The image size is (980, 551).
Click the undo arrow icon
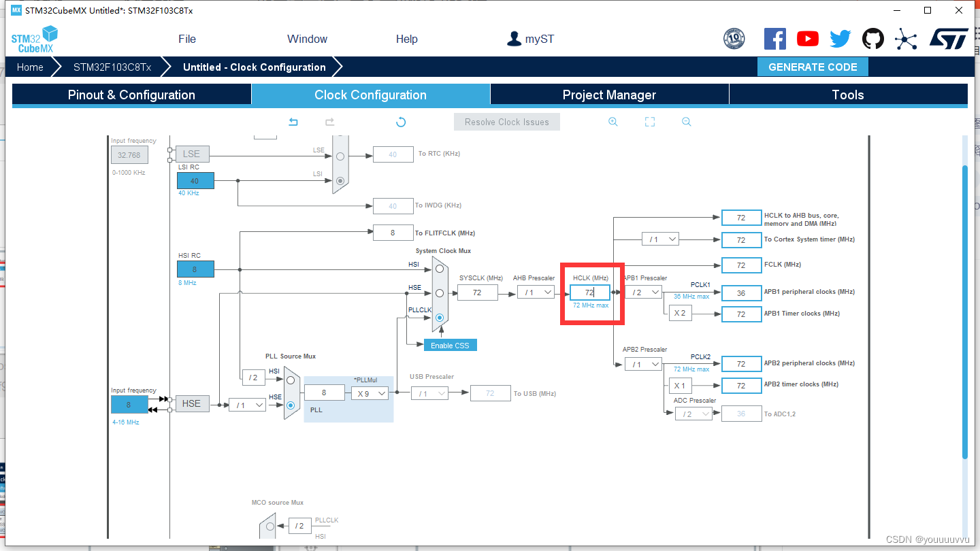(x=293, y=122)
